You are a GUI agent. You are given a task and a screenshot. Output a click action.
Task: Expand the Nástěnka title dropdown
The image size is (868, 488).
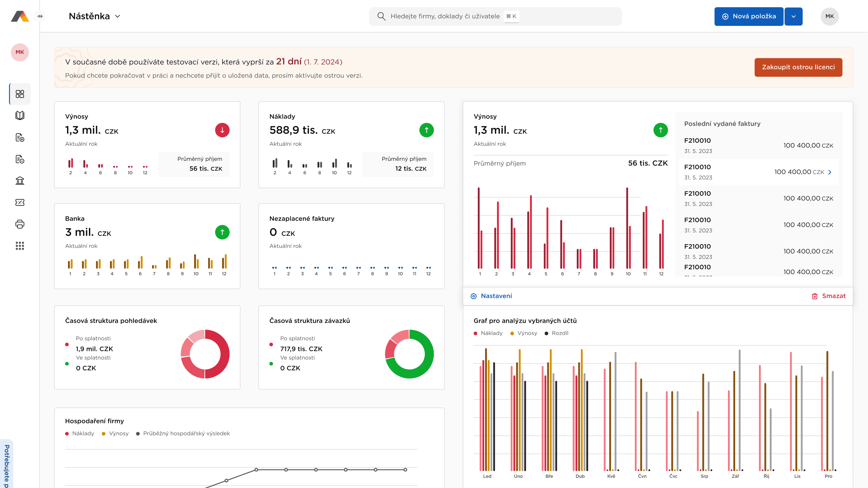118,16
